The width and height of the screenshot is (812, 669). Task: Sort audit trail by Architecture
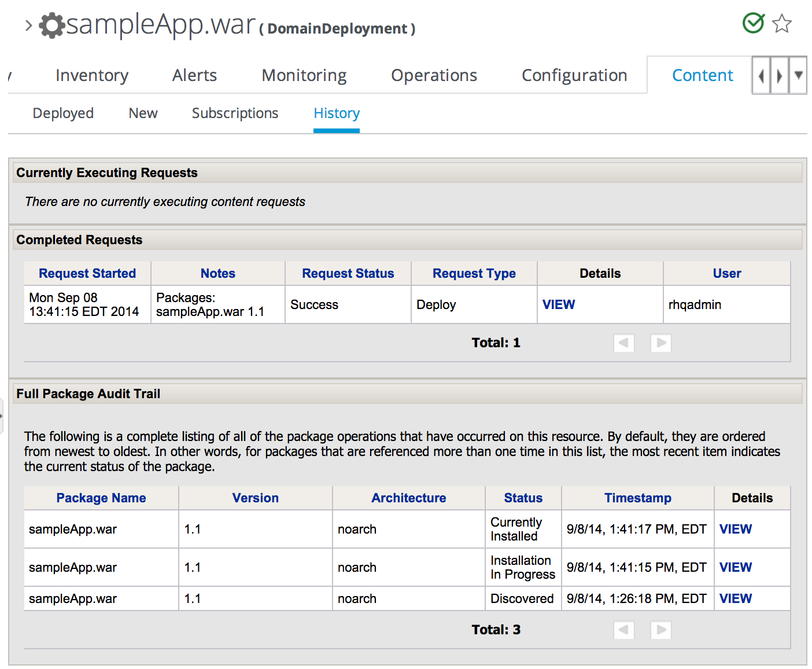point(409,498)
